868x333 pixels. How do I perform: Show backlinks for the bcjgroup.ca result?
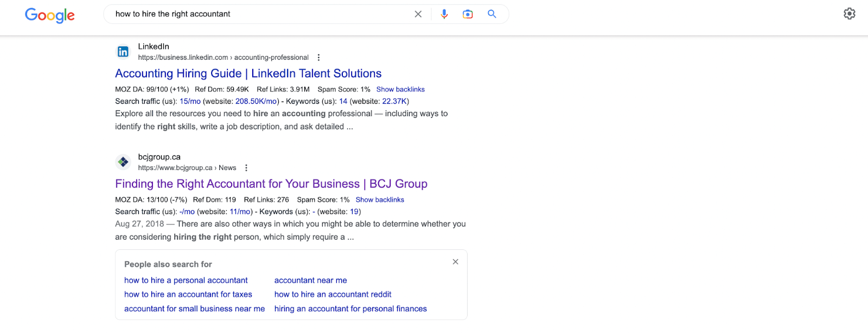pyautogui.click(x=380, y=199)
